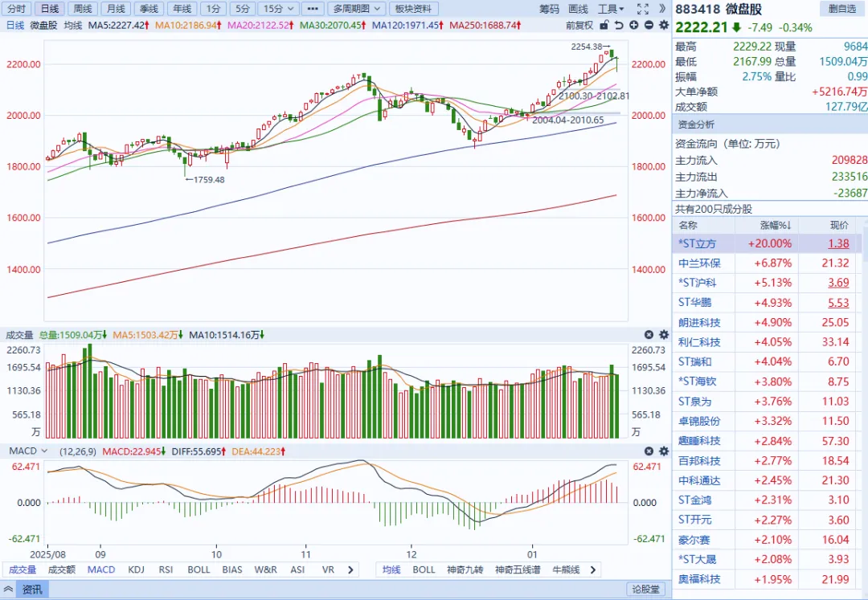Open 朗进科技 stock row
Screen dimensions: 868x600
768,322
